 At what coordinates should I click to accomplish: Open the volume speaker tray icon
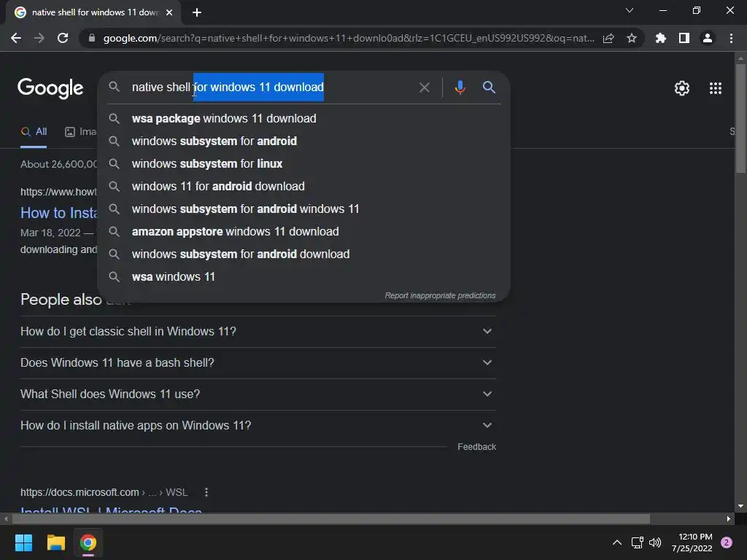[x=656, y=542]
